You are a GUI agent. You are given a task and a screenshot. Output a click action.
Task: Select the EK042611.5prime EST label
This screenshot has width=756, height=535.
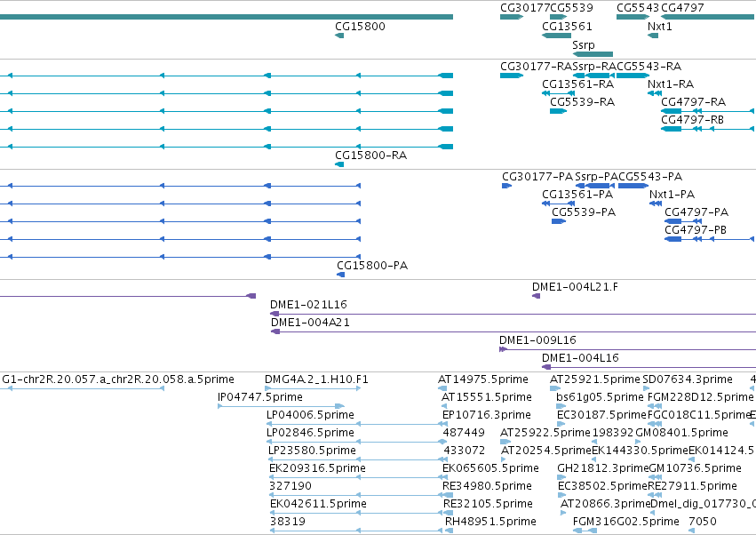click(318, 504)
